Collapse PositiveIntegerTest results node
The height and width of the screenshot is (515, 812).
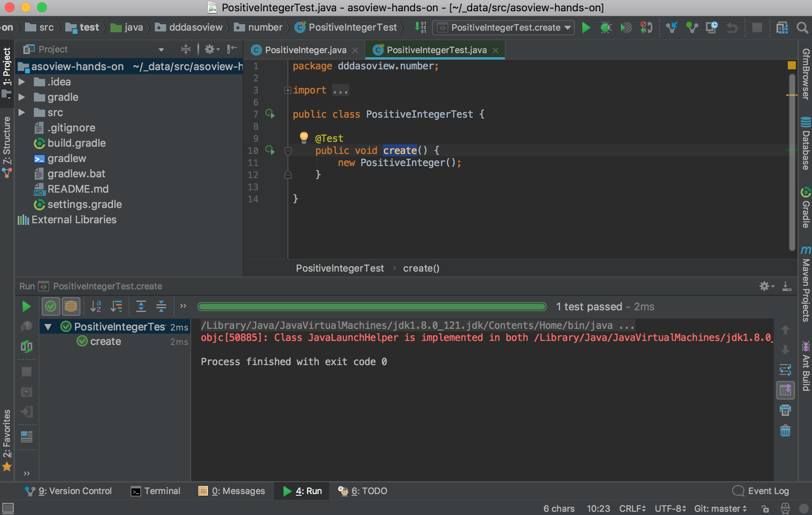point(48,327)
